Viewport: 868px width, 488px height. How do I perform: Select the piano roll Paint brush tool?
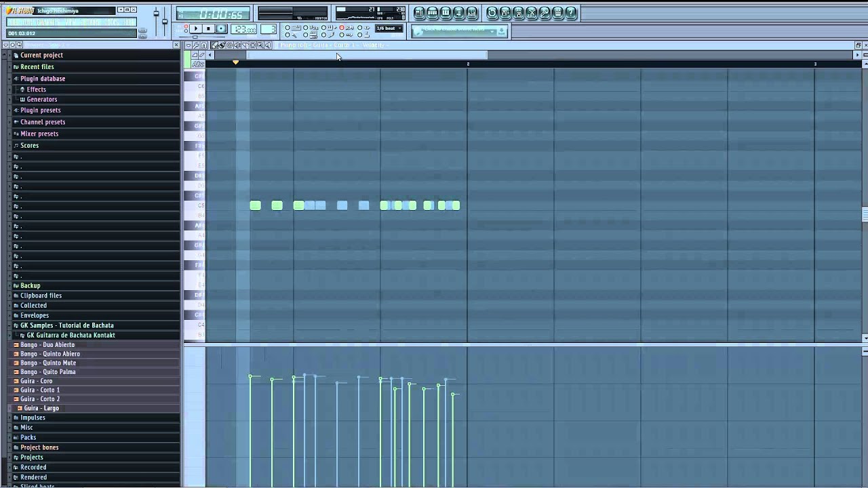coord(222,45)
